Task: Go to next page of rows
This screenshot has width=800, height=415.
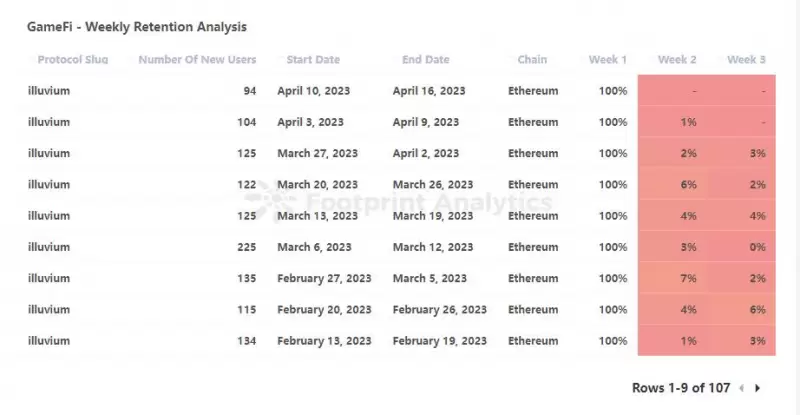Action: 758,388
